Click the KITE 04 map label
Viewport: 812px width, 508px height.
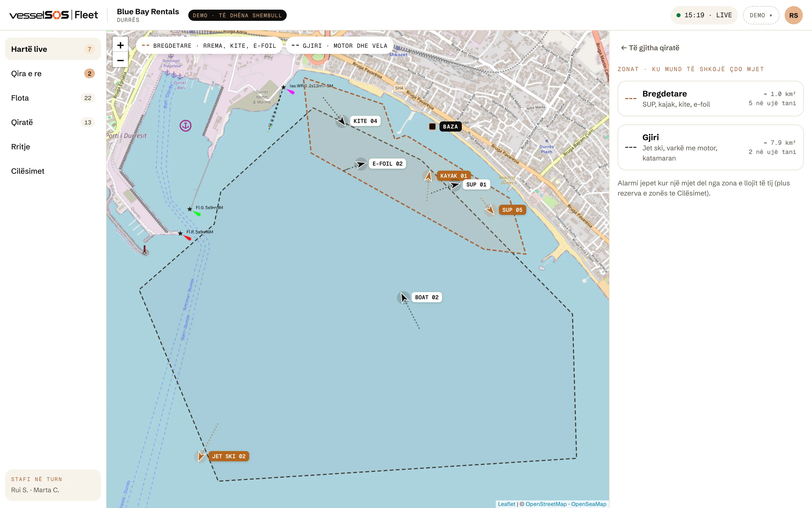point(365,121)
